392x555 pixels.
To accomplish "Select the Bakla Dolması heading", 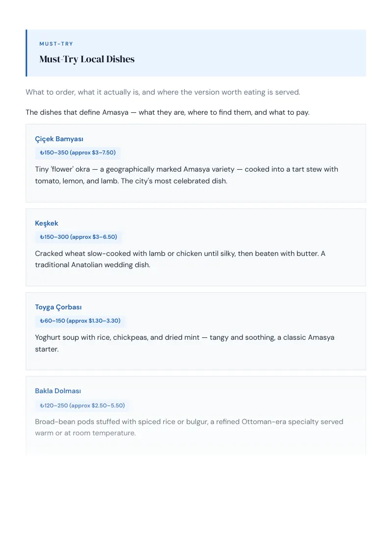I will [58, 391].
